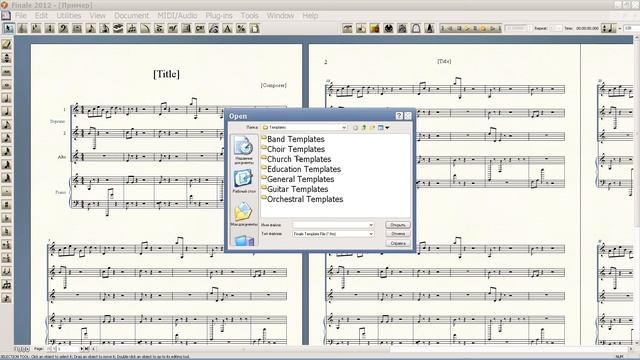640x360 pixels.
Task: Select the Articulation tool
Action: point(159,29)
